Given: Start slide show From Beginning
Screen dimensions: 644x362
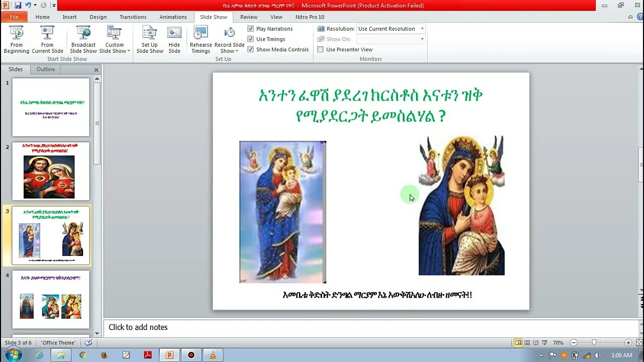Looking at the screenshot, I should pos(17,40).
